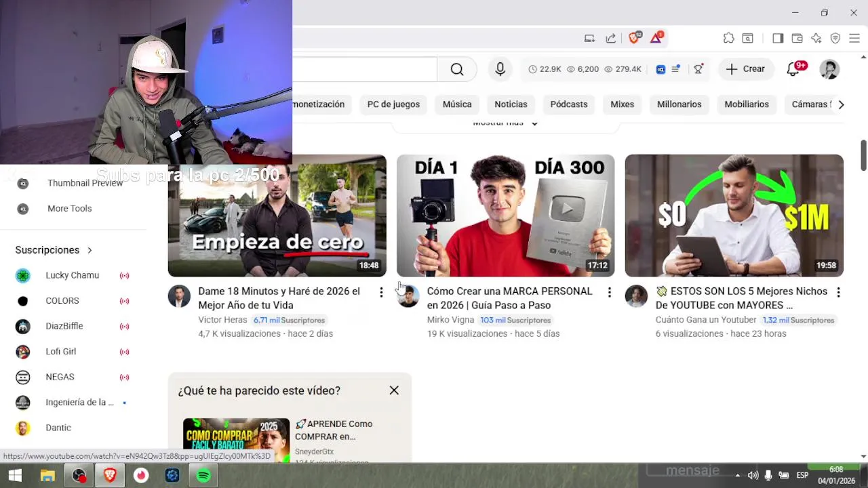Open the account avatar menu
This screenshot has height=488, width=868.
pyautogui.click(x=829, y=69)
